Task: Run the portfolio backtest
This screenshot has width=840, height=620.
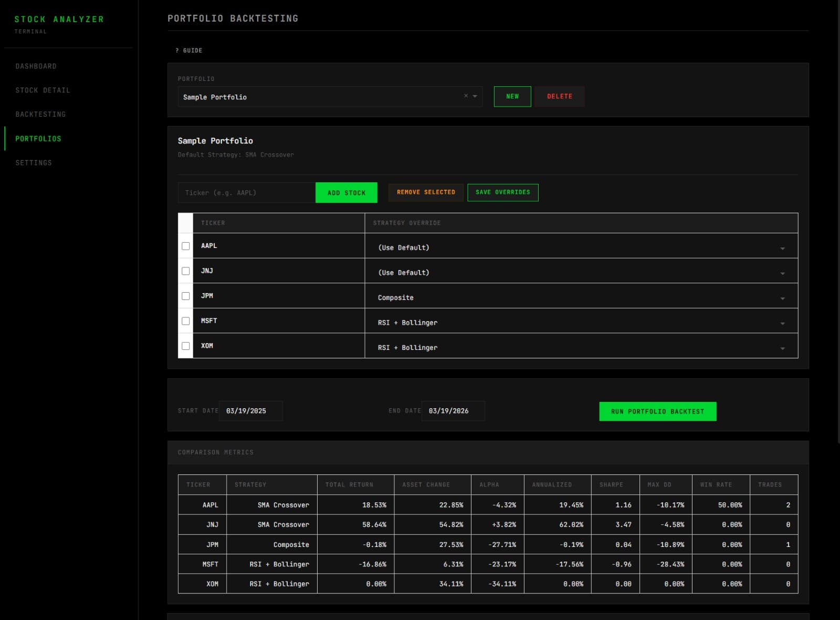Action: [658, 411]
